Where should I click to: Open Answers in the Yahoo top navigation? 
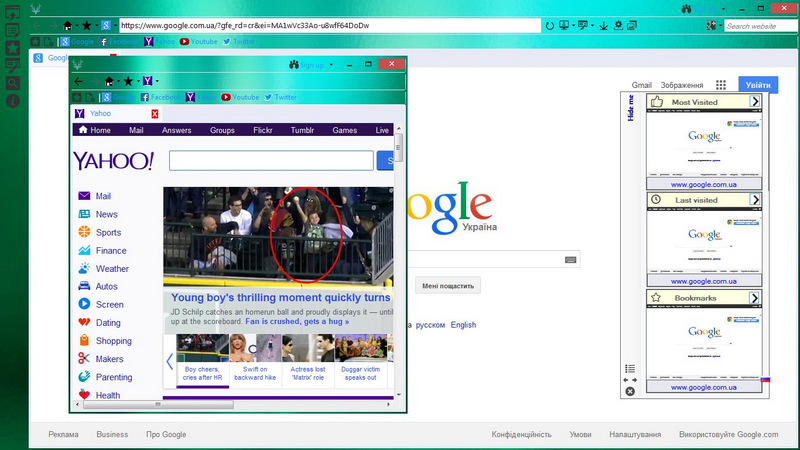(177, 131)
